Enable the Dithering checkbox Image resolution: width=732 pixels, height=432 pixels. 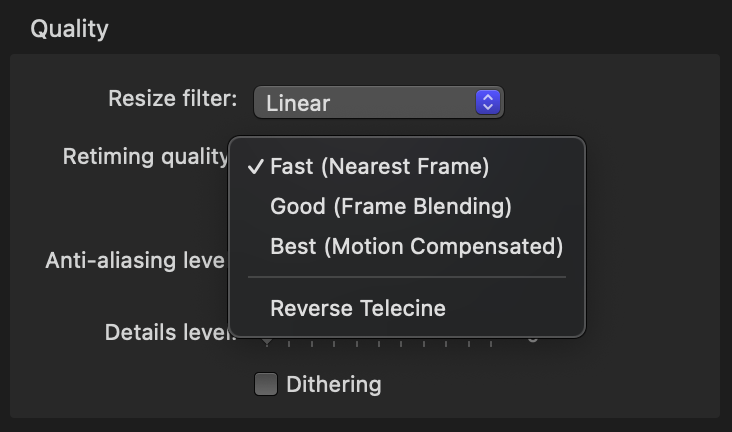click(265, 384)
